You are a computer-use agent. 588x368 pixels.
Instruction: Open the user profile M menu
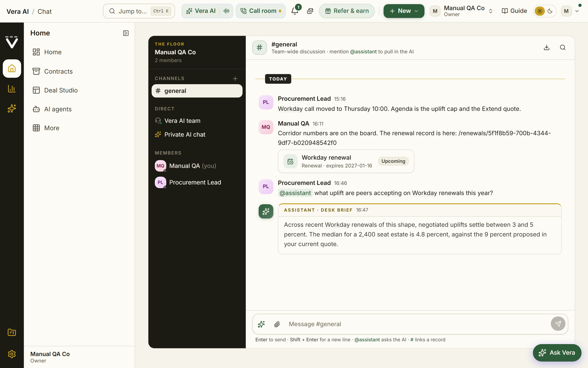coord(570,11)
